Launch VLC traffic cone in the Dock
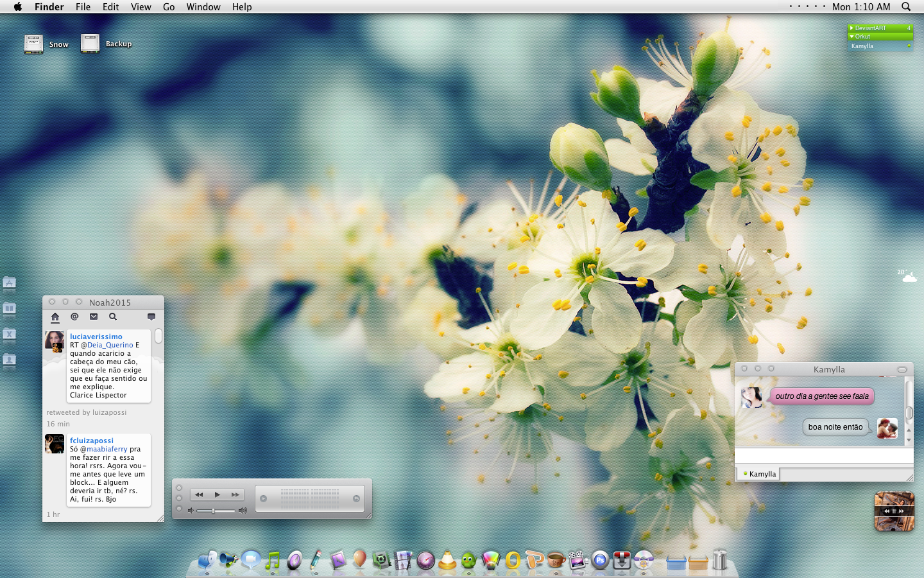 [447, 561]
